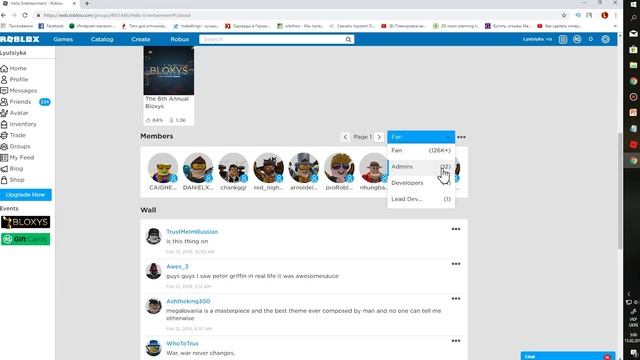
Task: Open WhoToTrus's profile link
Action: [x=182, y=344]
